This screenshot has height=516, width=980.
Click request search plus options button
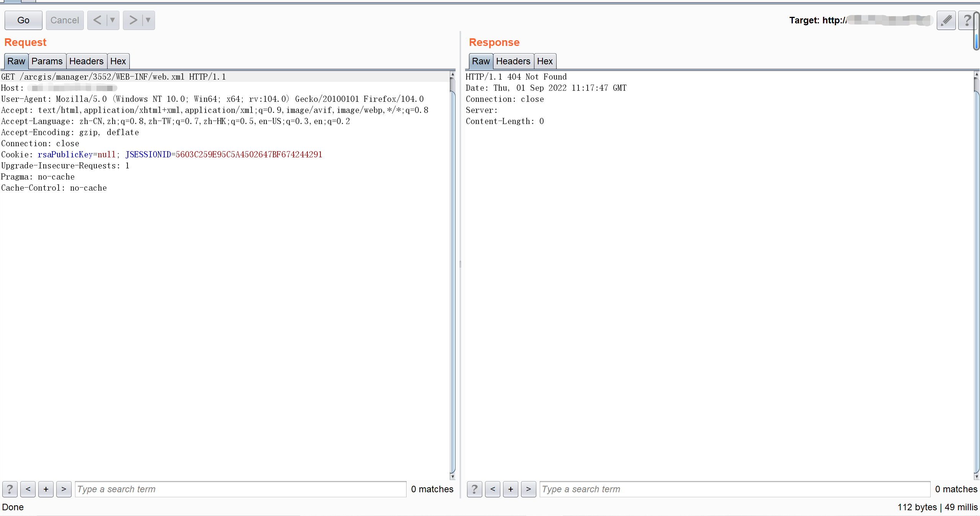[46, 489]
